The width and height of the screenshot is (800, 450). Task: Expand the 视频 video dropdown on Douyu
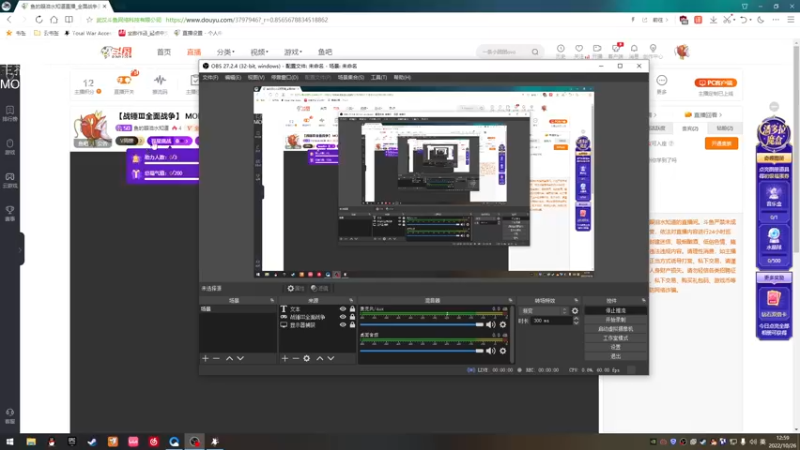[259, 52]
